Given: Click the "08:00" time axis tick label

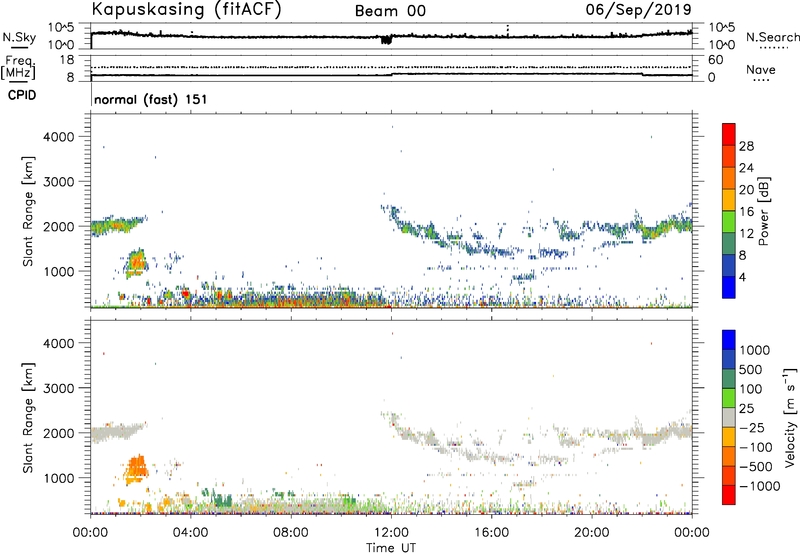Looking at the screenshot, I should coord(291,533).
